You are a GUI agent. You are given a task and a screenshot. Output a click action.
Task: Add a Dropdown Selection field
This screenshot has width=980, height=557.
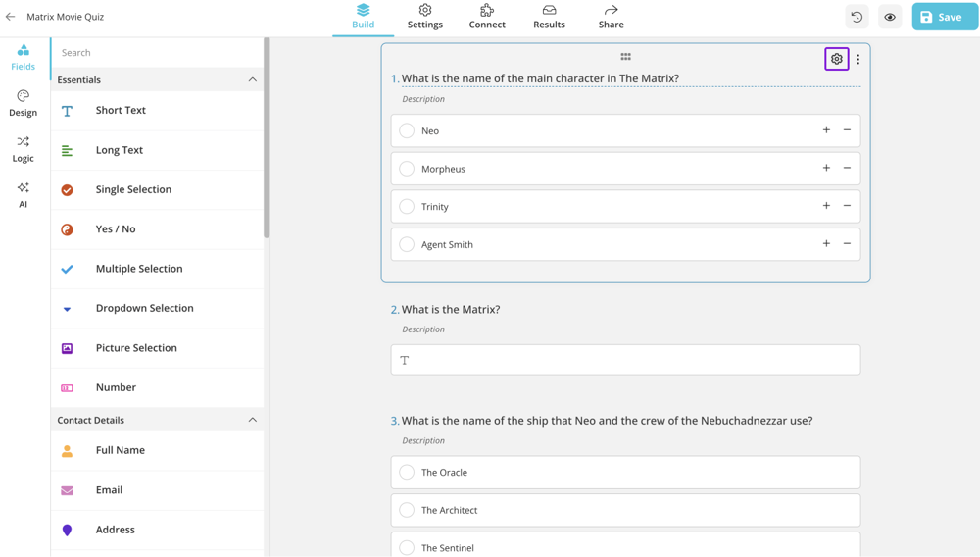pyautogui.click(x=144, y=308)
